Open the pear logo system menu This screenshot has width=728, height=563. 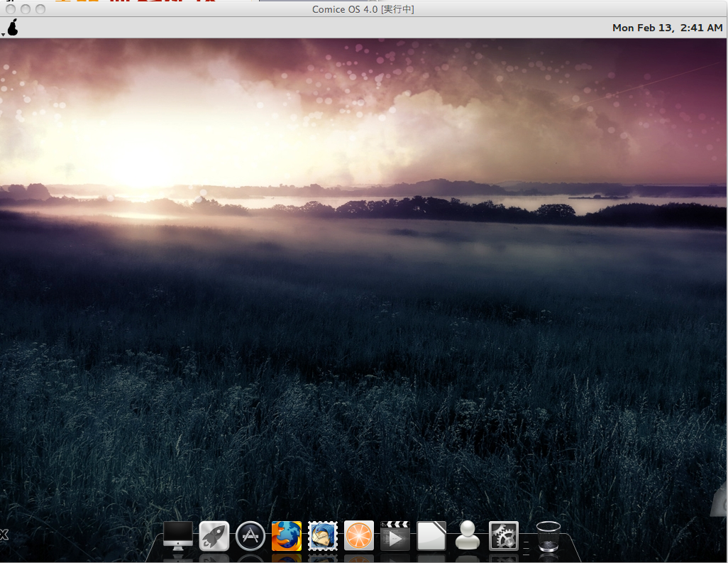[x=12, y=28]
